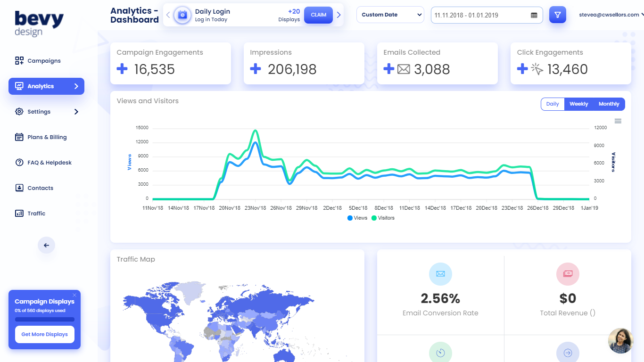Viewport: 644px width, 362px height.
Task: Select the Analytics sidebar icon
Action: [19, 86]
